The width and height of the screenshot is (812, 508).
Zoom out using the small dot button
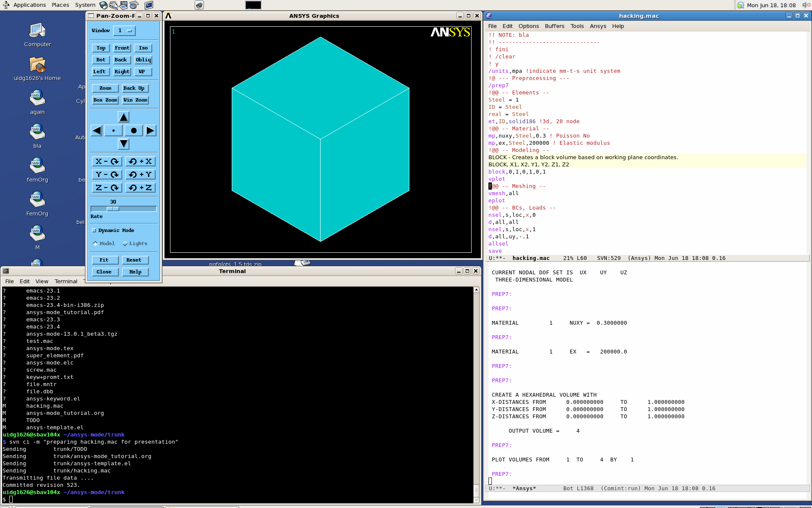[113, 131]
